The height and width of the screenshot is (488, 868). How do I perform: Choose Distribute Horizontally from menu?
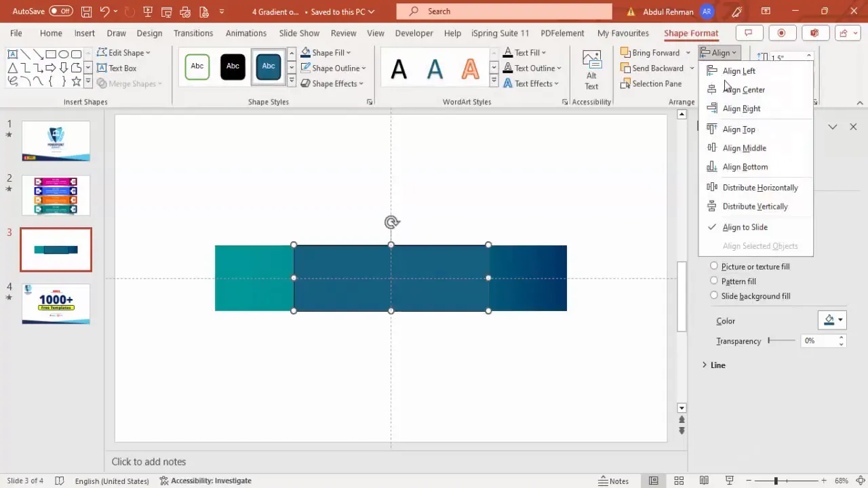755,188
